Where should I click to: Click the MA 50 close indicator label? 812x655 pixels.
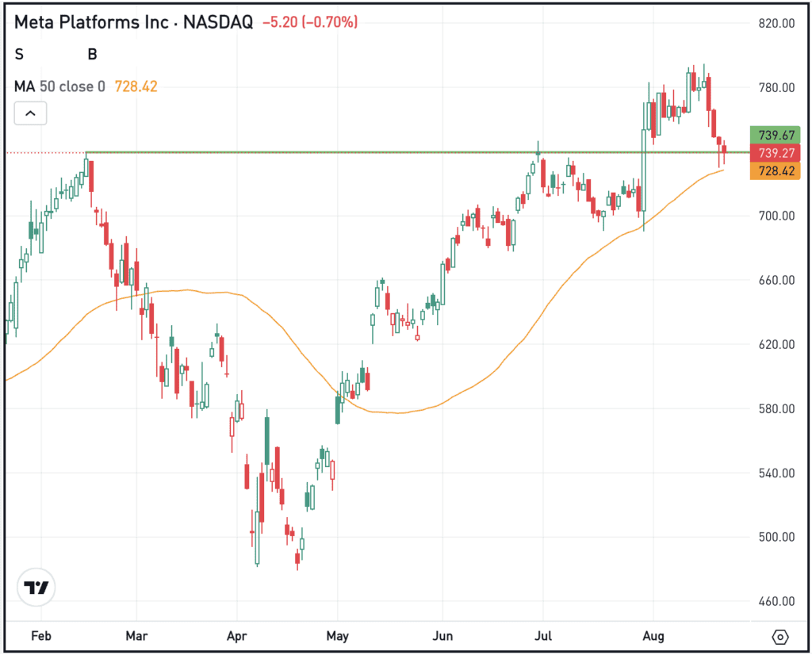(x=59, y=86)
